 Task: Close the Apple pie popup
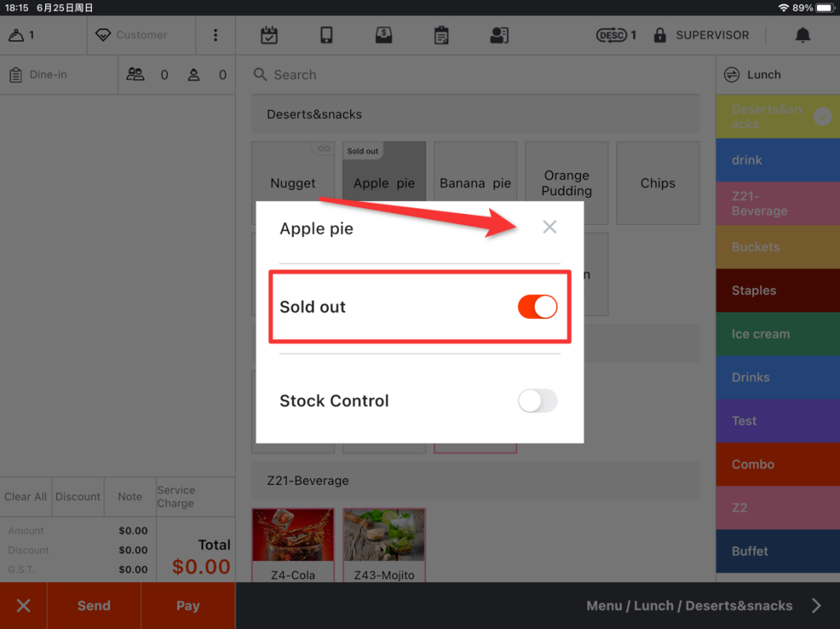tap(550, 227)
